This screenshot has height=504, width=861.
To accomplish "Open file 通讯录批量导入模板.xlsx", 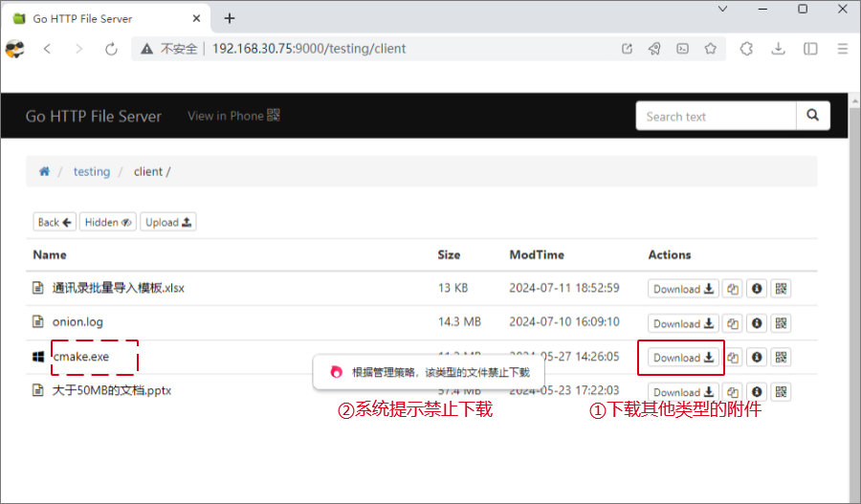I will pos(118,288).
